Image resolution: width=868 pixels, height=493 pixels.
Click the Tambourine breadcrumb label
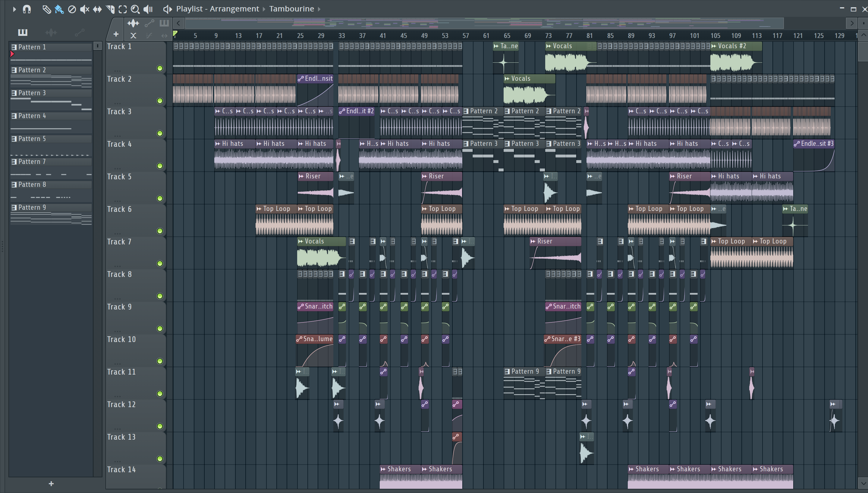coord(291,9)
